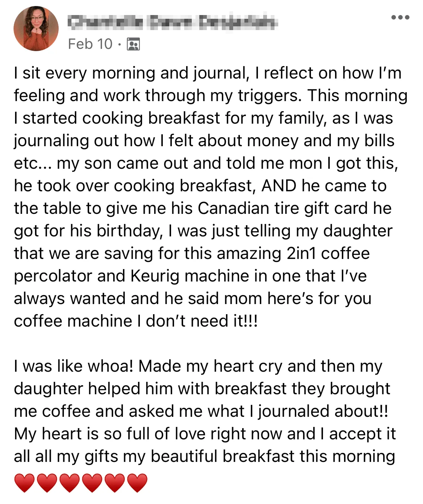
Task: Click the last red heart emoji
Action: point(137,483)
